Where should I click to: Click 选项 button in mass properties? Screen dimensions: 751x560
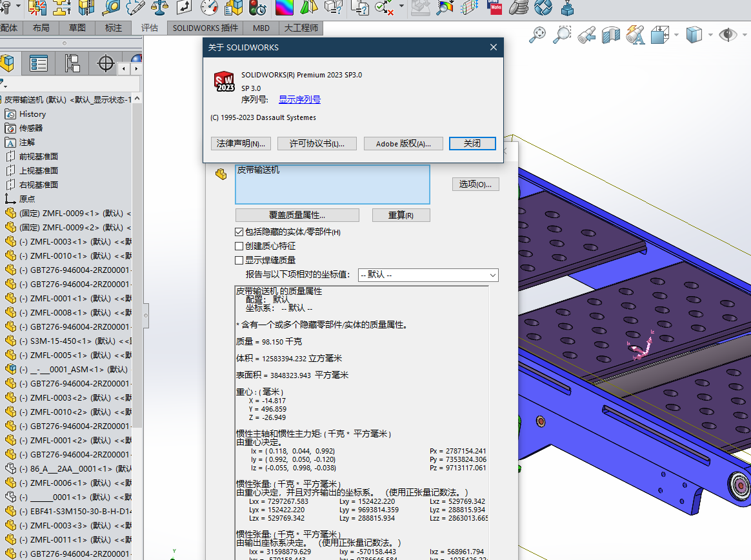pyautogui.click(x=476, y=185)
